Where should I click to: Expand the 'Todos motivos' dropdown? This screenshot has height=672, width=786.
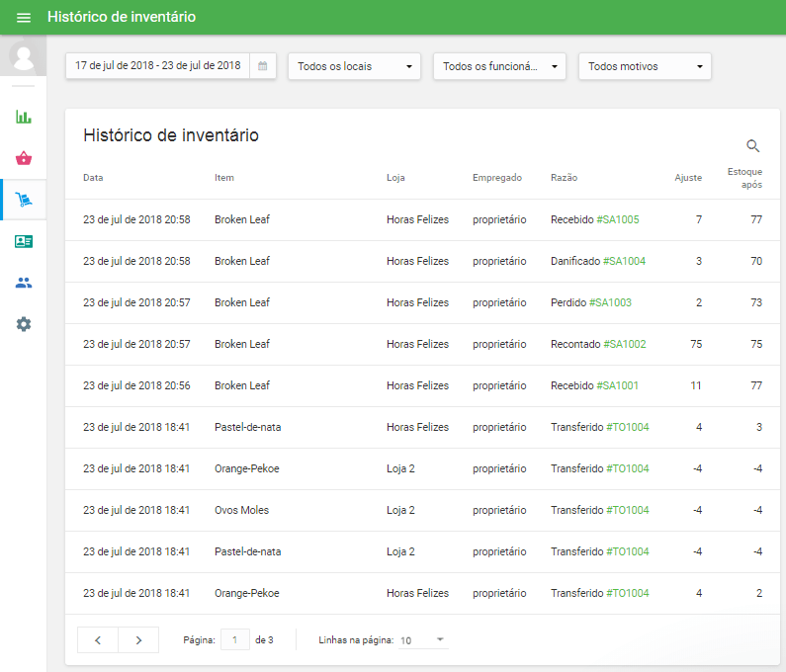tap(645, 66)
